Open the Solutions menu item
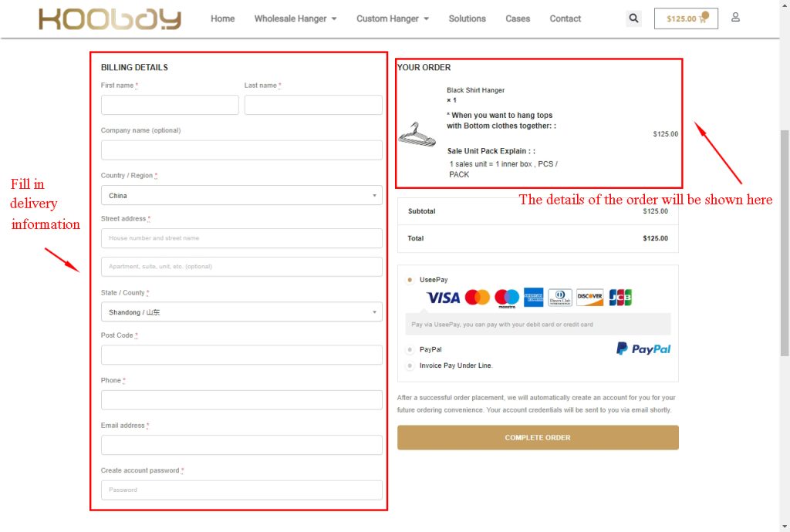 (x=467, y=19)
